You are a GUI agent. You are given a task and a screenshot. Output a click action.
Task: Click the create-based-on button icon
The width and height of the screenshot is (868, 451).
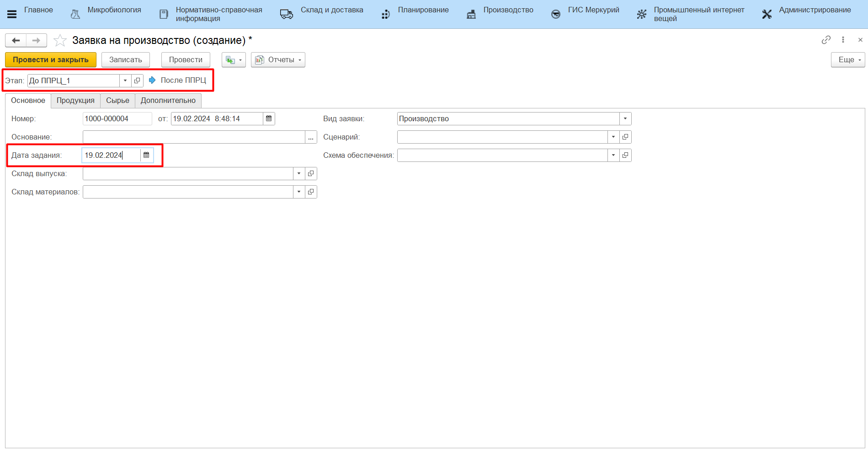[233, 60]
